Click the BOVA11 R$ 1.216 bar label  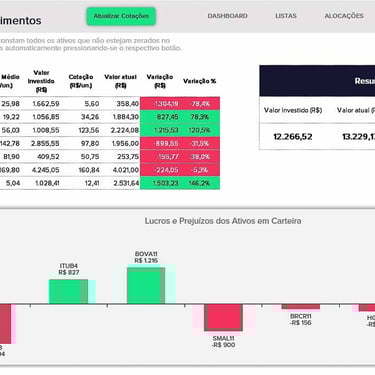pyautogui.click(x=146, y=257)
